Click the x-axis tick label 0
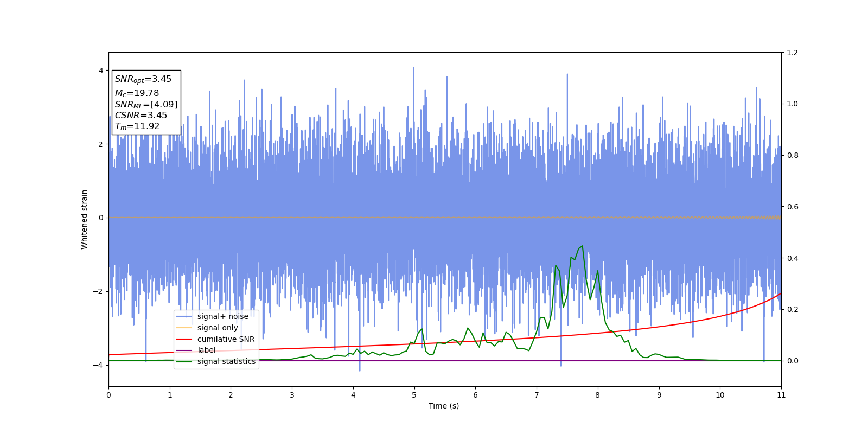Viewport: 868px width, 434px height. [x=108, y=395]
